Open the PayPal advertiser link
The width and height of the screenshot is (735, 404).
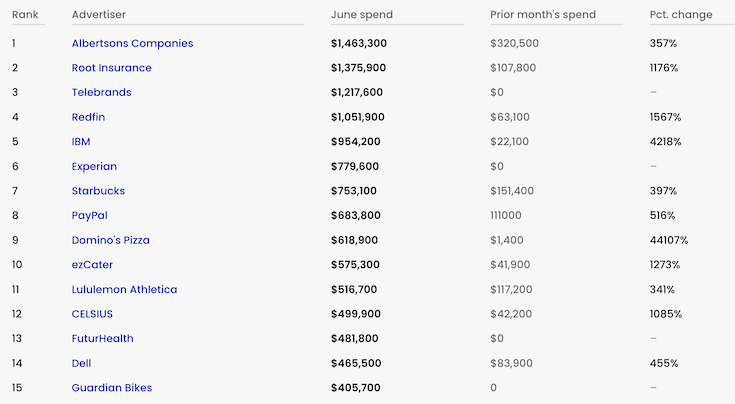coord(90,216)
